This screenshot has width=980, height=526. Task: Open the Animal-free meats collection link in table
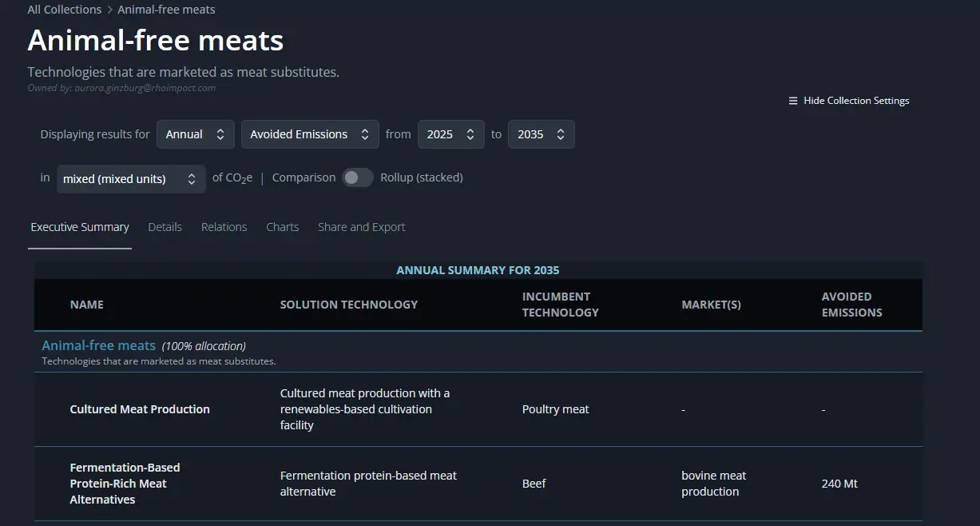pyautogui.click(x=98, y=345)
